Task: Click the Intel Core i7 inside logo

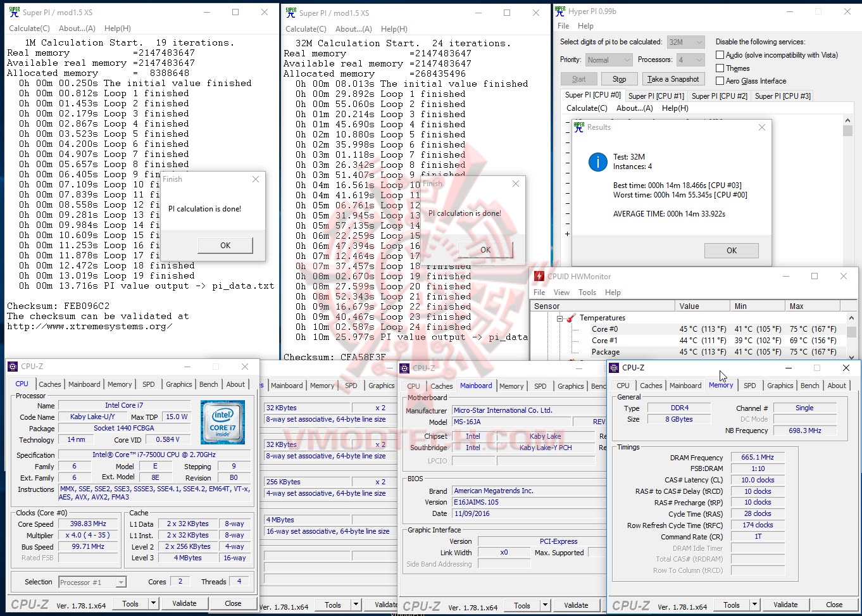Action: tap(222, 422)
